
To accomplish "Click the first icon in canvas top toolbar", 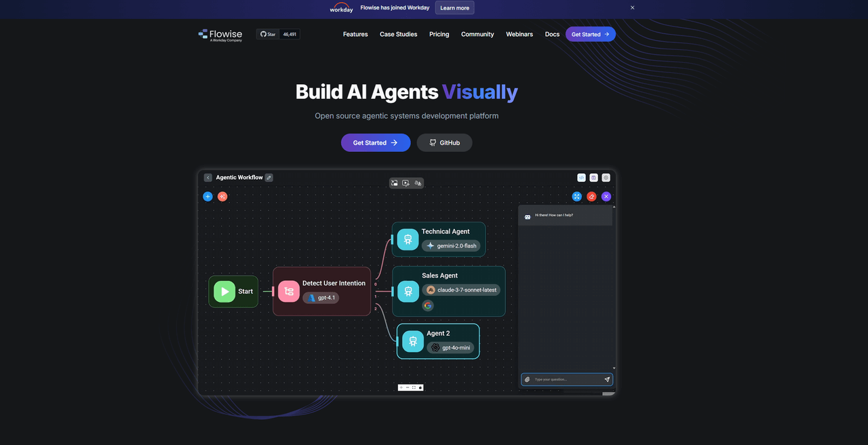I will tap(395, 183).
